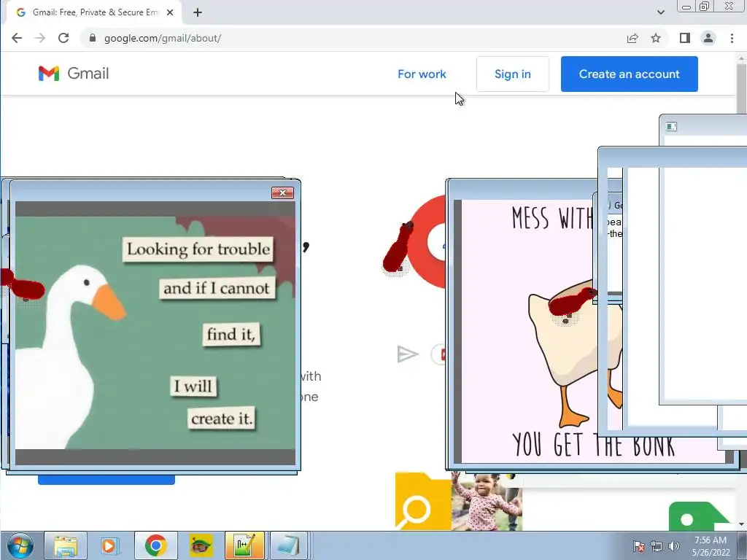
Task: Go back using the browser back arrow
Action: coord(17,38)
